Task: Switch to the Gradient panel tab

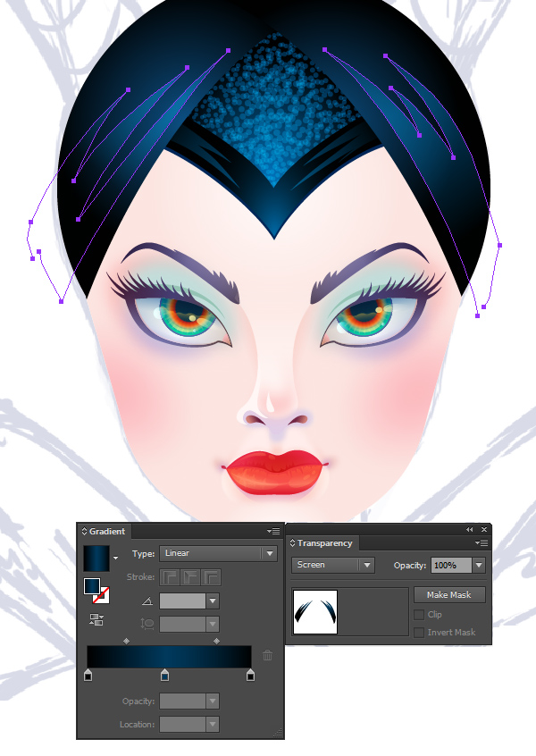Action: pyautogui.click(x=105, y=532)
